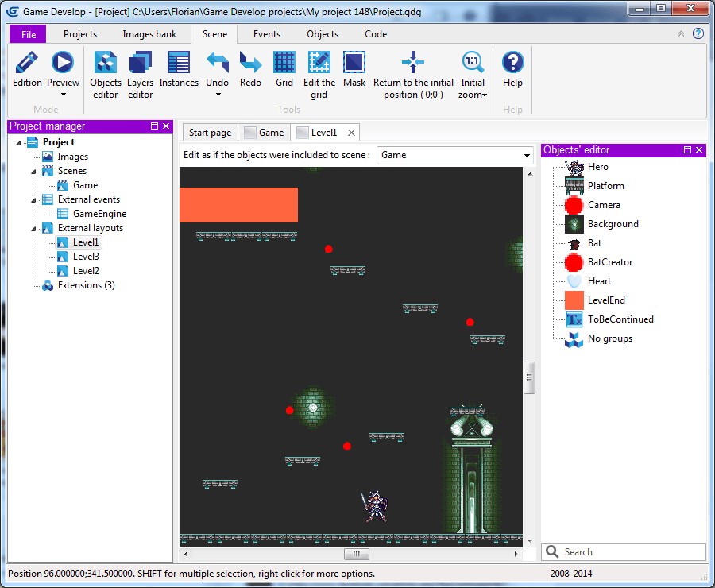Select Level3 in External layouts
Viewport: 715px width, 588px height.
pos(86,257)
